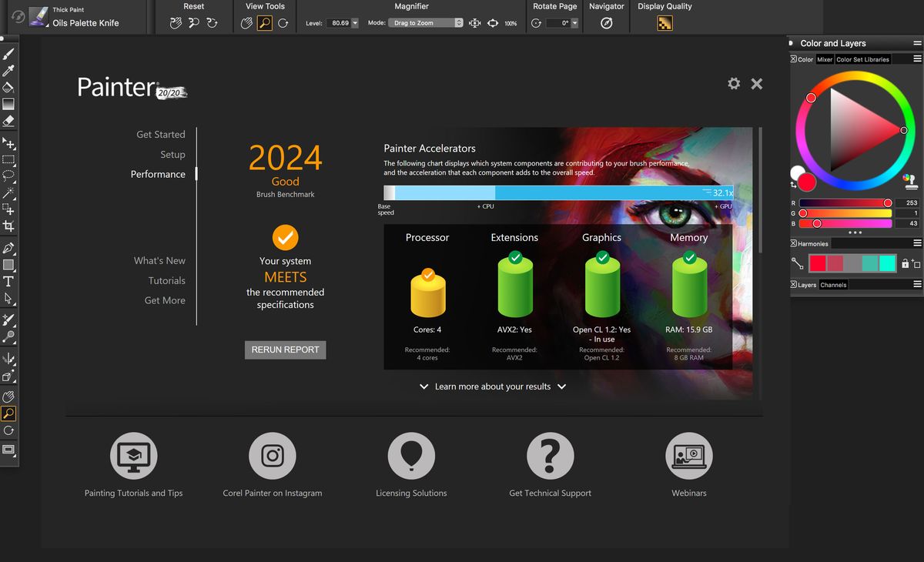
Task: Select the Eyedropper tool in the toolbox
Action: (9, 69)
